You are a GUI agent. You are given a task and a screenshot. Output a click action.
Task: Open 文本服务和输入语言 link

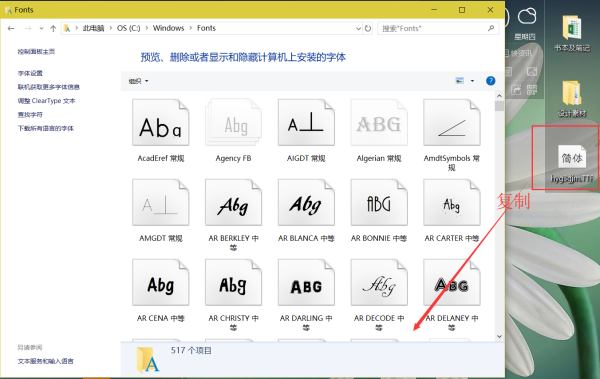(46, 361)
